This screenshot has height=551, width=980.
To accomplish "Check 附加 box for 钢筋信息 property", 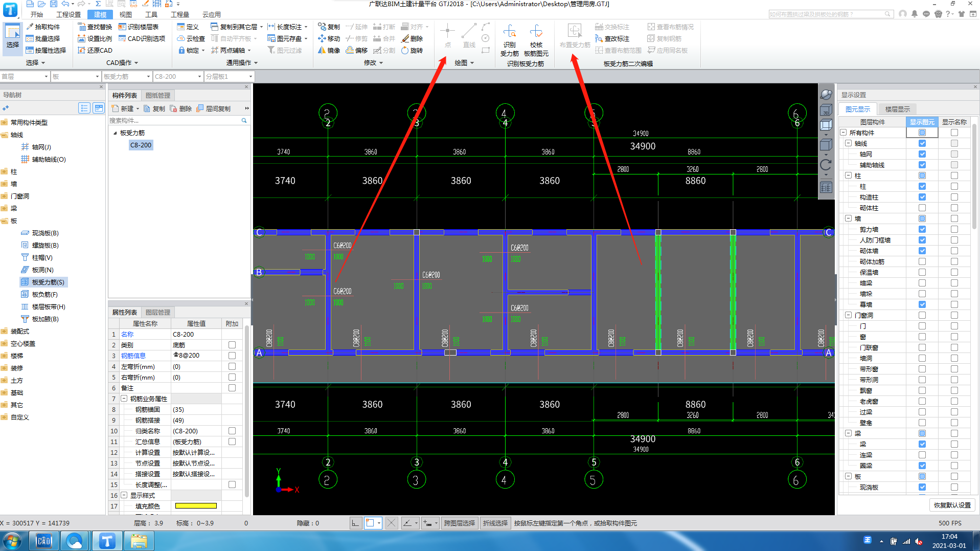I will coord(232,356).
